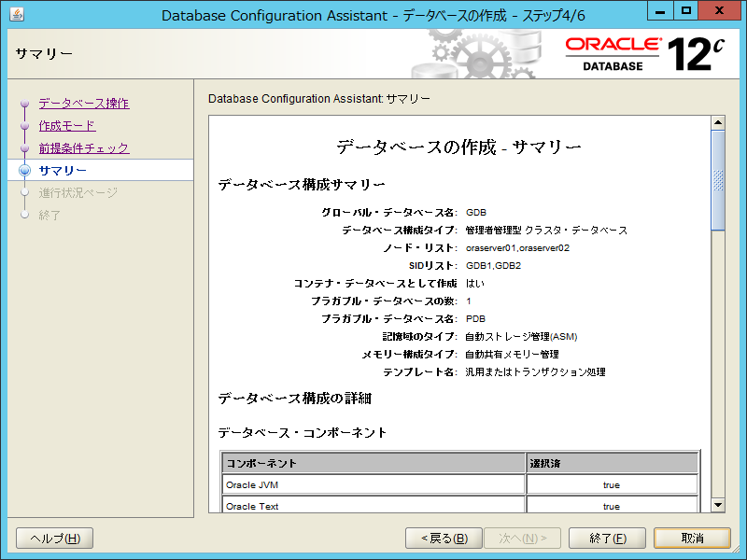Click the vertical scrollbar thumb

718,180
